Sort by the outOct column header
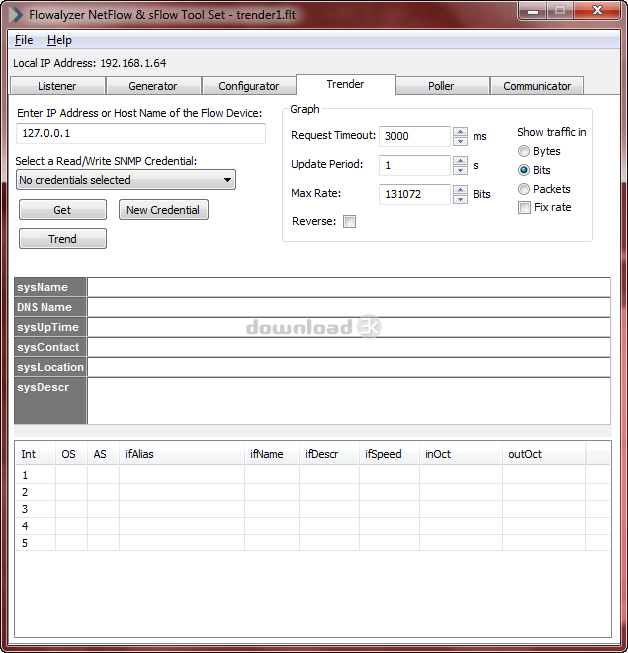Viewport: 628px width, 653px height. point(544,454)
